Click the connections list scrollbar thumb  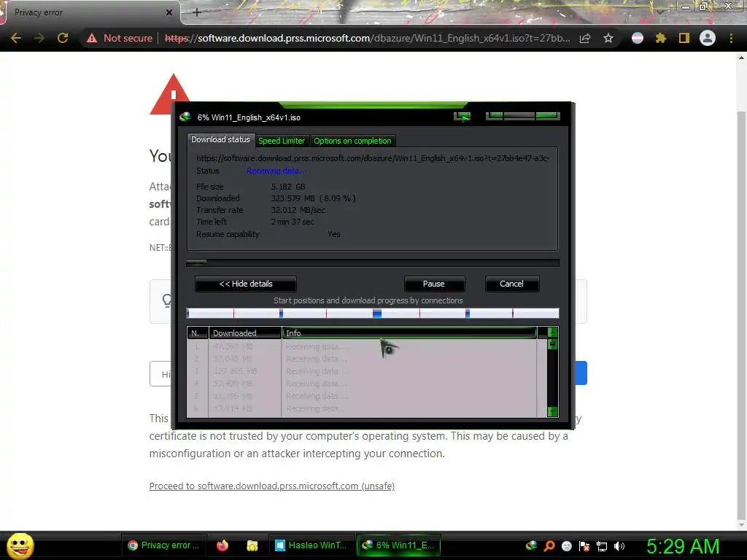[553, 343]
